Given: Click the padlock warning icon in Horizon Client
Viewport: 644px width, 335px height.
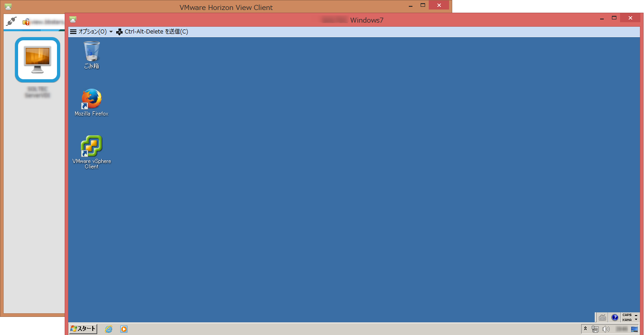Looking at the screenshot, I should point(26,21).
